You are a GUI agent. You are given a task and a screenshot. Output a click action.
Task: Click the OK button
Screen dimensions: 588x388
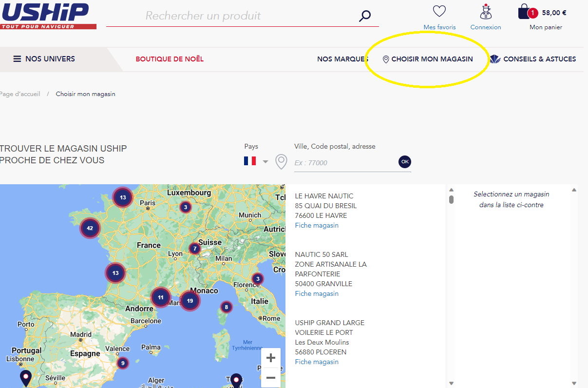pyautogui.click(x=405, y=161)
